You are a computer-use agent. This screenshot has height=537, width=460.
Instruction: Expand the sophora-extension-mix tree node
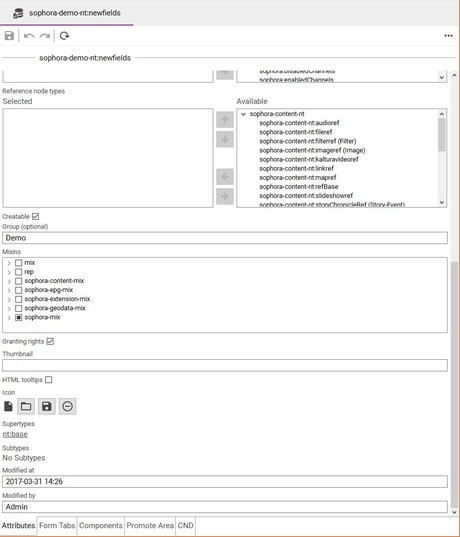click(9, 300)
